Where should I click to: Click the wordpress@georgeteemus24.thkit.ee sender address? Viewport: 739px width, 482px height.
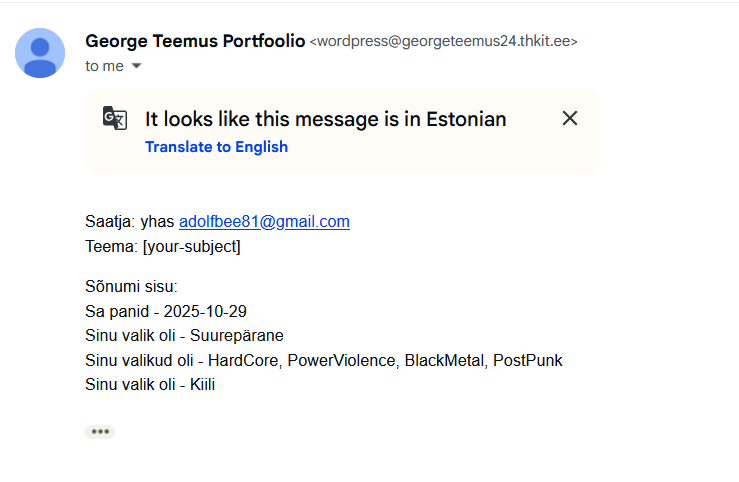pos(444,42)
